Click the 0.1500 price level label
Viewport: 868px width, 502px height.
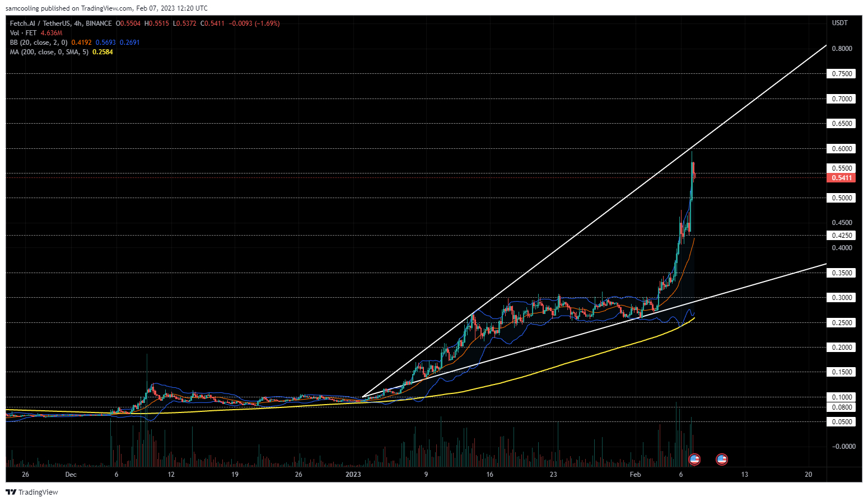click(841, 372)
